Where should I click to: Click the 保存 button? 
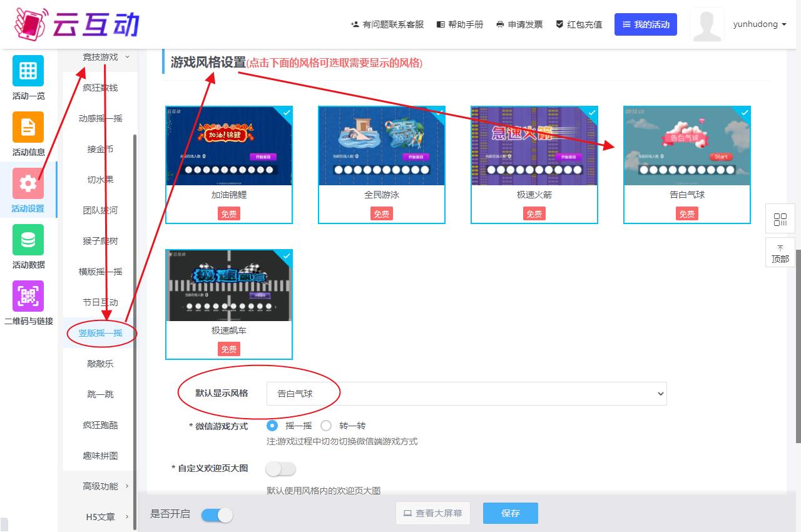[510, 513]
